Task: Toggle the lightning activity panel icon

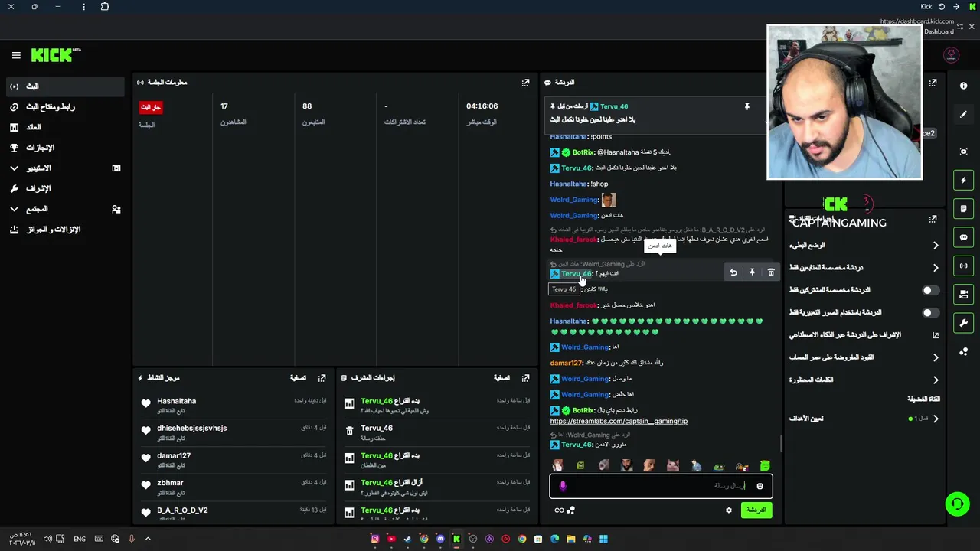Action: [964, 181]
